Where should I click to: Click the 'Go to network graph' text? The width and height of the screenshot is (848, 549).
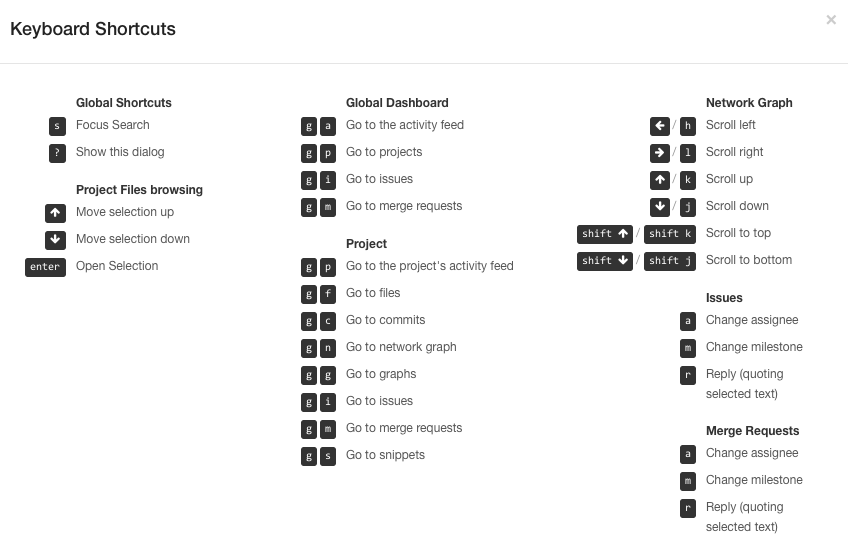pyautogui.click(x=401, y=347)
